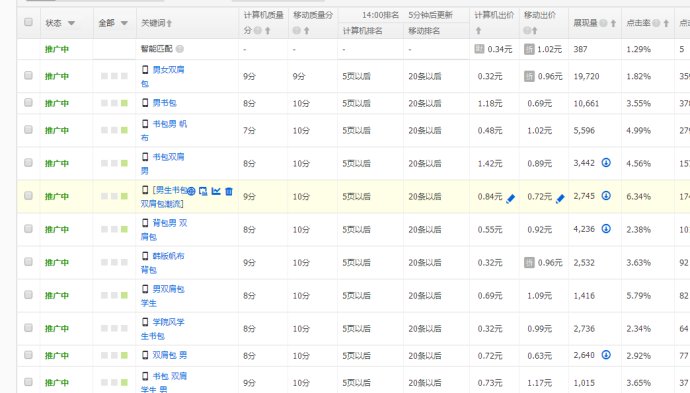Click the mobile phone icon before 学院风学生书包

(145, 322)
